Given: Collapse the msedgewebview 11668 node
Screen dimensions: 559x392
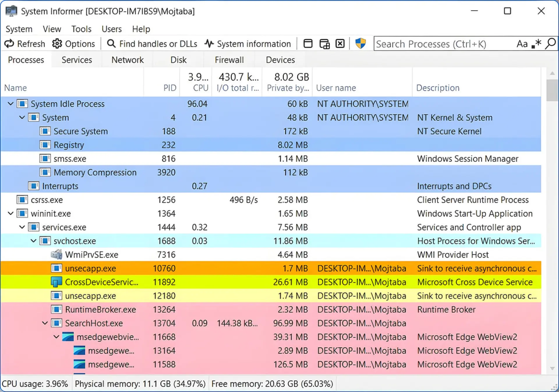Looking at the screenshot, I should pyautogui.click(x=56, y=337).
